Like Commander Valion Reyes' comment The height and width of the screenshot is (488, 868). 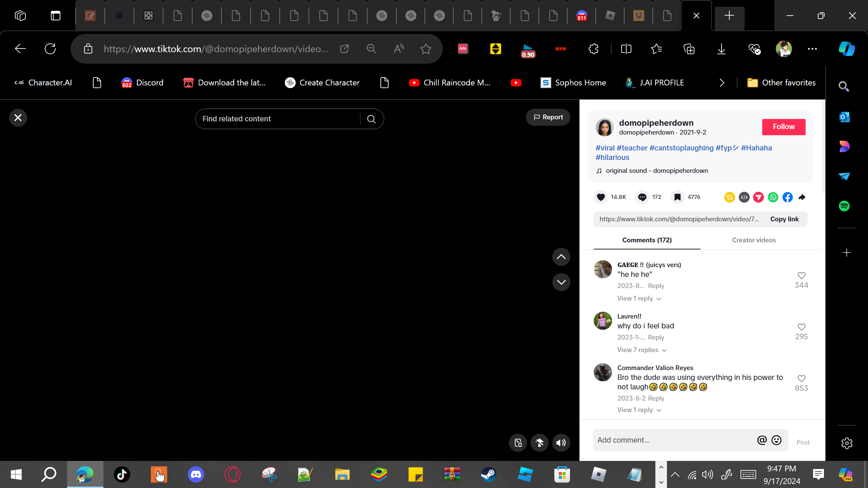click(802, 379)
